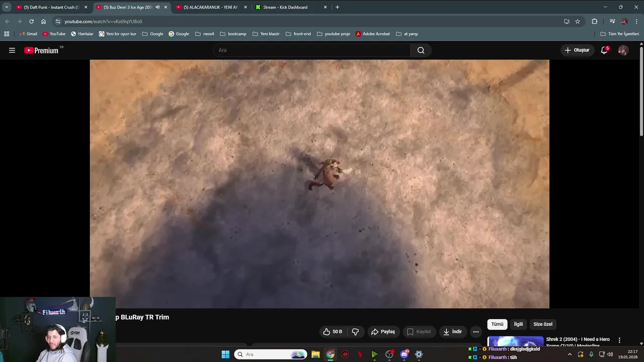The width and height of the screenshot is (644, 362).
Task: Select the Size özel filter chip
Action: 543,324
